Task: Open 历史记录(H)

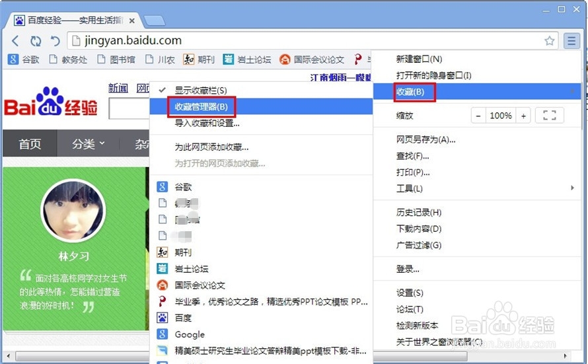Action: pyautogui.click(x=477, y=213)
